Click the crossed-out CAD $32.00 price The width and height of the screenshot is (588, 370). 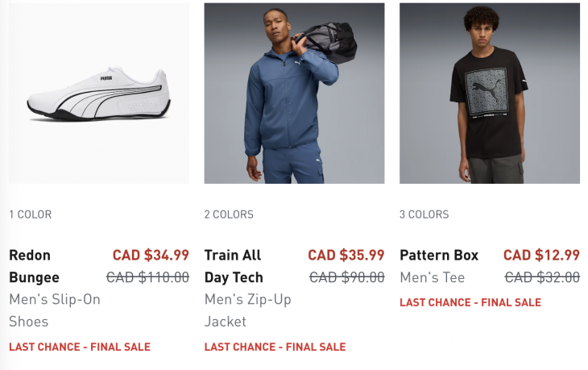(542, 277)
